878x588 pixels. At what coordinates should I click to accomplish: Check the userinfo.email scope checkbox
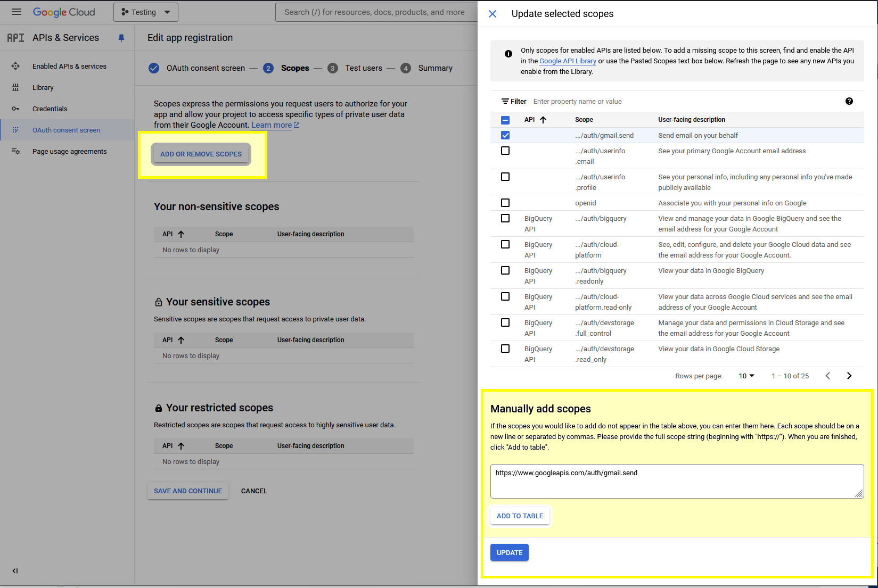coord(505,151)
